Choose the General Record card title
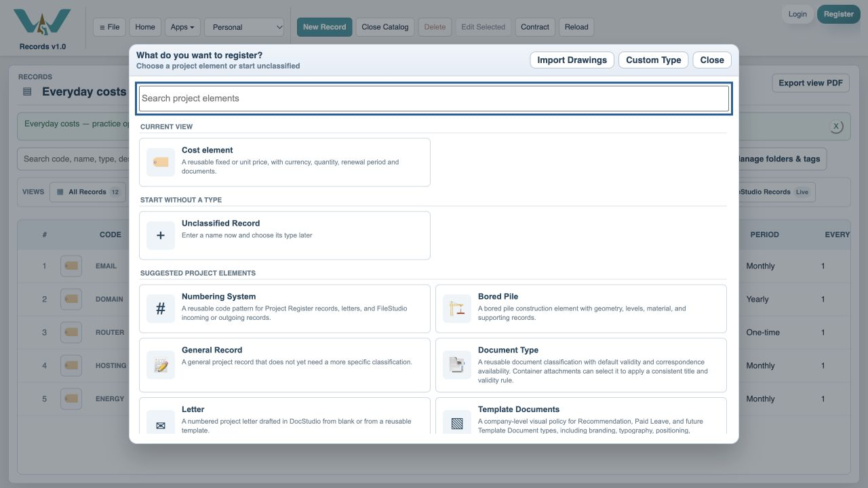This screenshot has width=868, height=488. coord(212,350)
